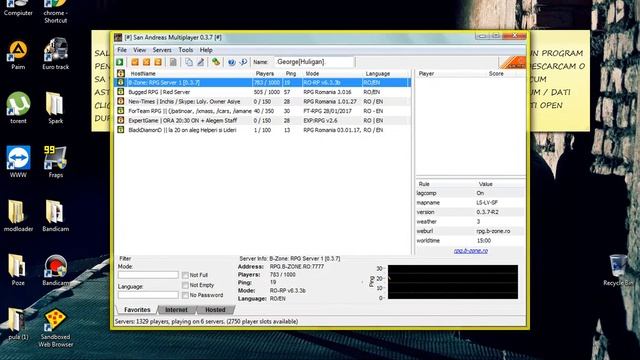This screenshot has width=640, height=360.
Task: Click the weburl rule row
Action: click(470, 231)
